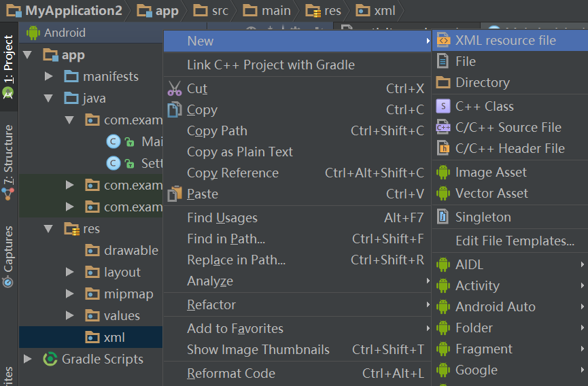Image resolution: width=588 pixels, height=386 pixels.
Task: Select the C/C++ Header File icon
Action: coord(443,148)
